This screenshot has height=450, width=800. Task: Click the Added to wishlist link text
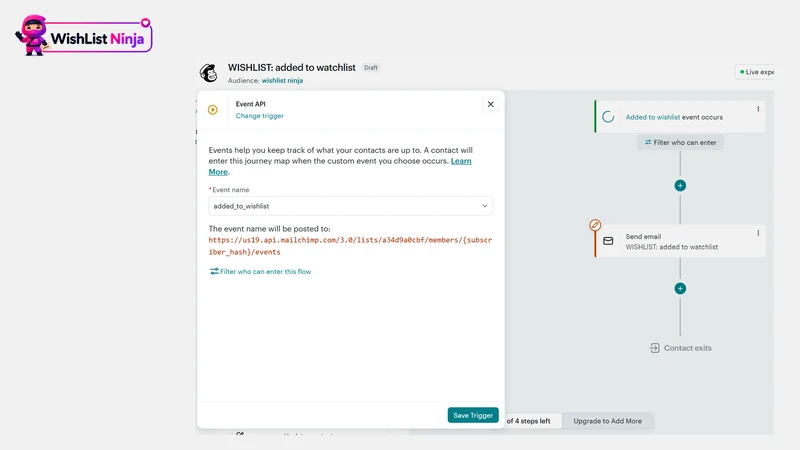pos(653,117)
